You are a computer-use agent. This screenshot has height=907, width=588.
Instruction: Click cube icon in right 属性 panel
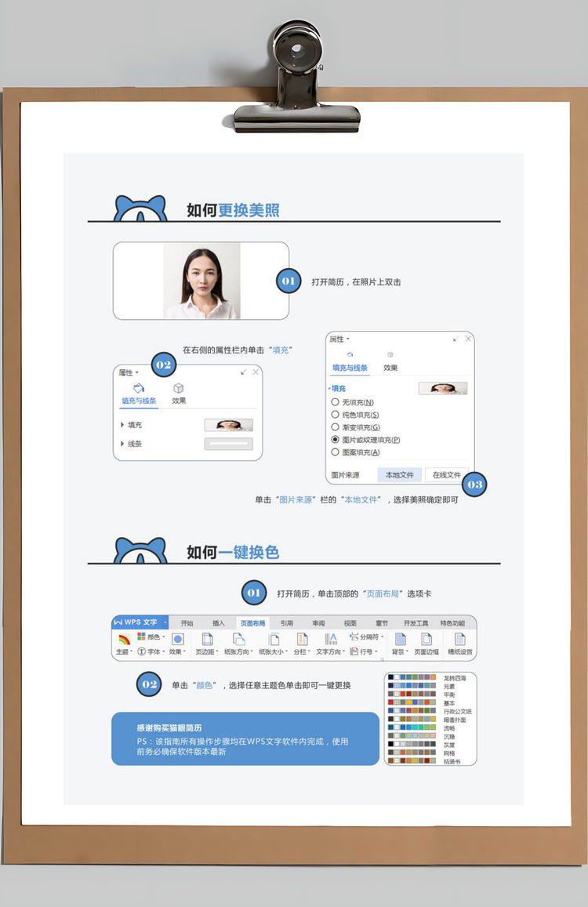coord(390,354)
